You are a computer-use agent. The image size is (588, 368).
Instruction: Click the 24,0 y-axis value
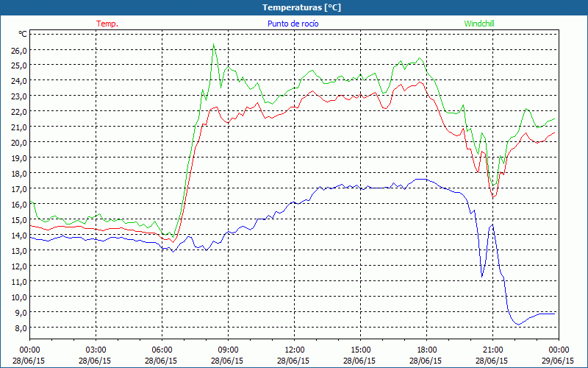click(x=19, y=81)
